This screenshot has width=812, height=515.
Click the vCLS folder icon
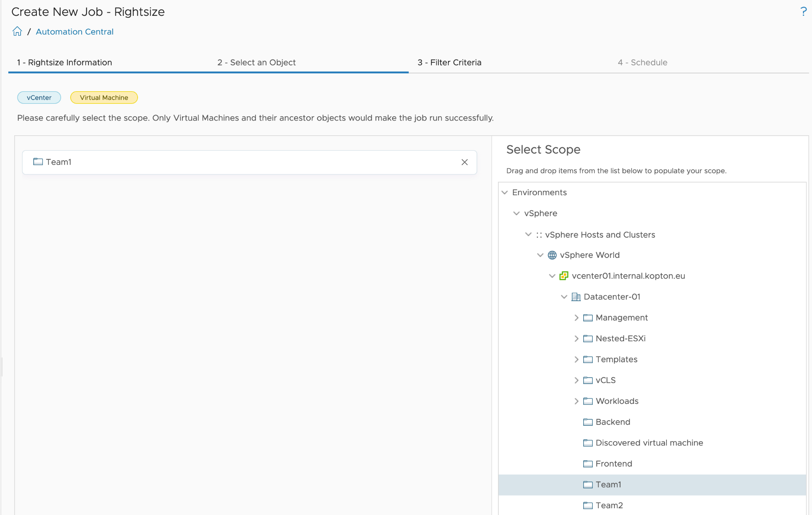588,380
